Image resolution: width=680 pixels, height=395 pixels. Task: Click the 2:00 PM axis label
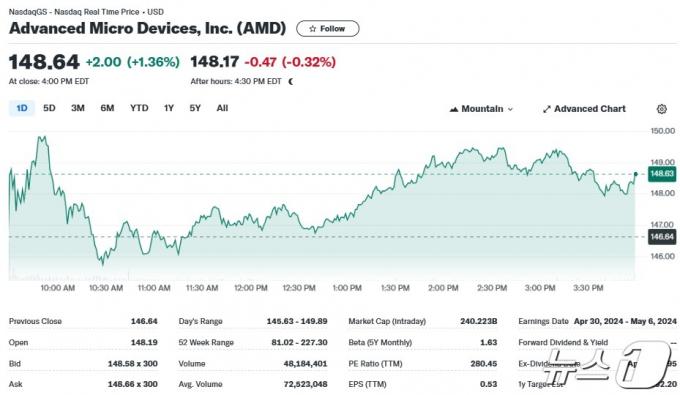pos(443,288)
